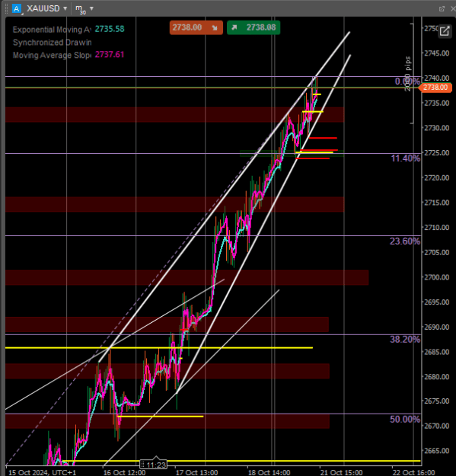Screen dimensions: 456x476
Task: Click the 2700.00 price axis label
Action: pyautogui.click(x=436, y=277)
